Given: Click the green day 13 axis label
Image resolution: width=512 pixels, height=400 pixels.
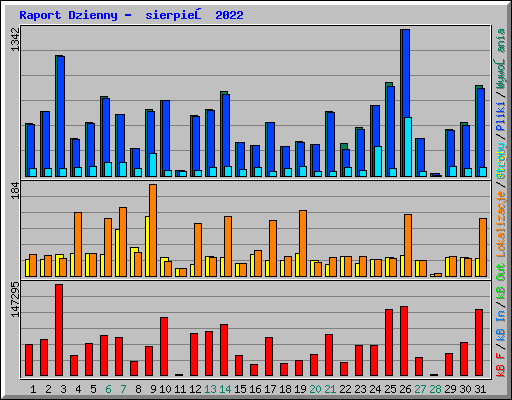Looking at the screenshot, I should tap(210, 389).
